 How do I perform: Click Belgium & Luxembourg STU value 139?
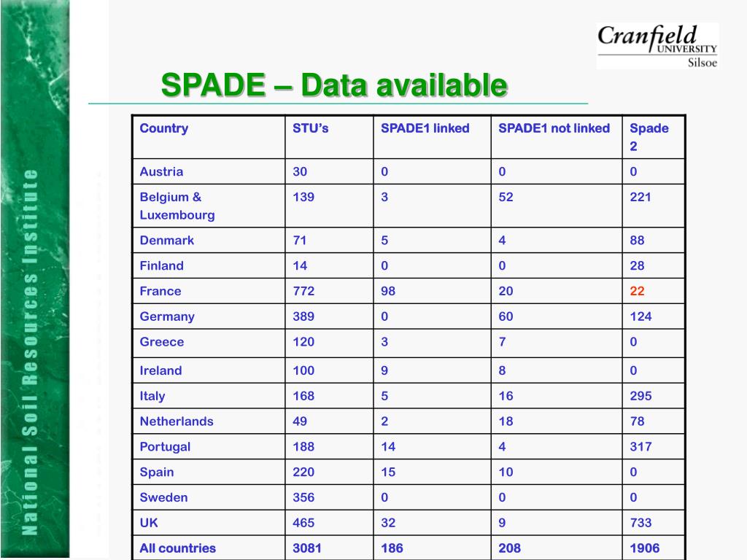coord(303,197)
